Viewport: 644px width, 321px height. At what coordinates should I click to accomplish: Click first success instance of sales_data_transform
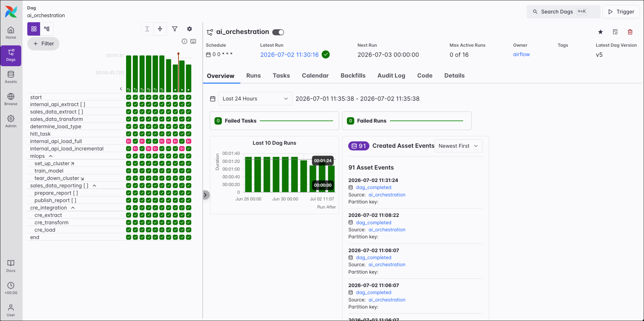click(x=129, y=119)
